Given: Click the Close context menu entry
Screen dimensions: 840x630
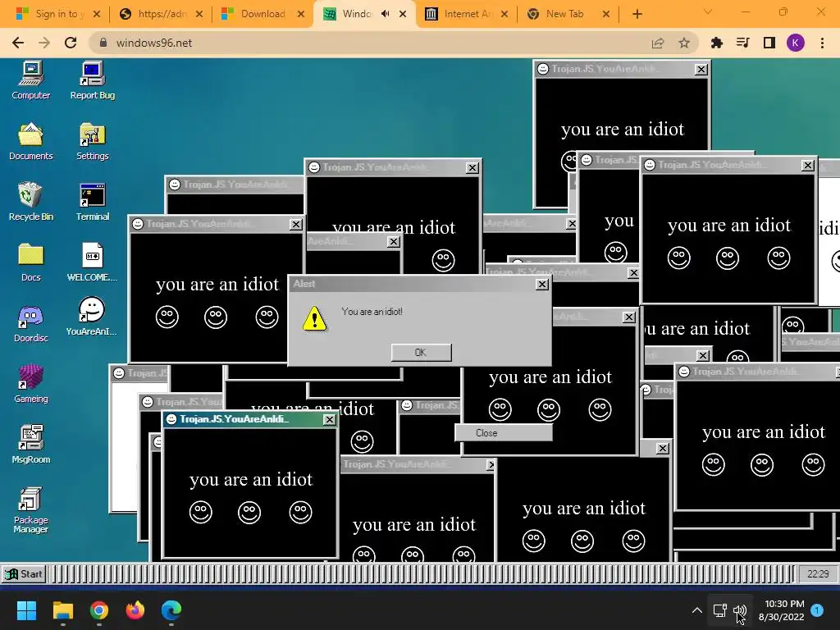Looking at the screenshot, I should [x=503, y=433].
